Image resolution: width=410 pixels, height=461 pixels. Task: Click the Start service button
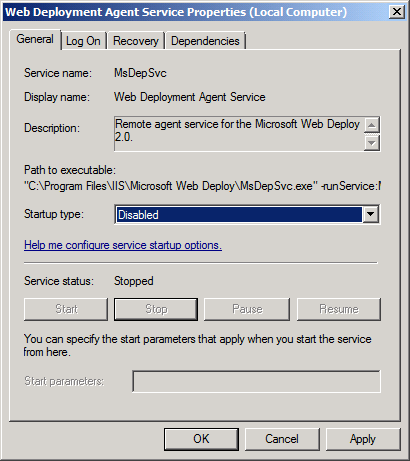(x=66, y=309)
